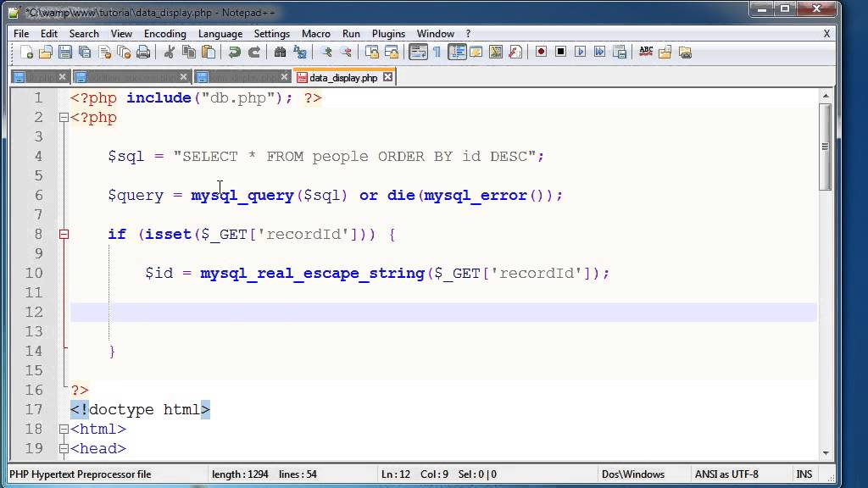Zoom in using toolbar icon

click(x=326, y=52)
